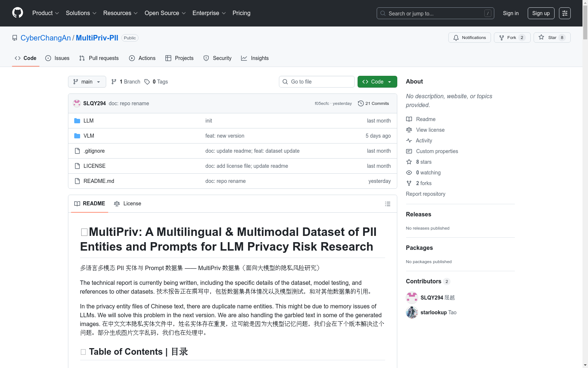Click the bell icon in Notifications

[x=456, y=38]
